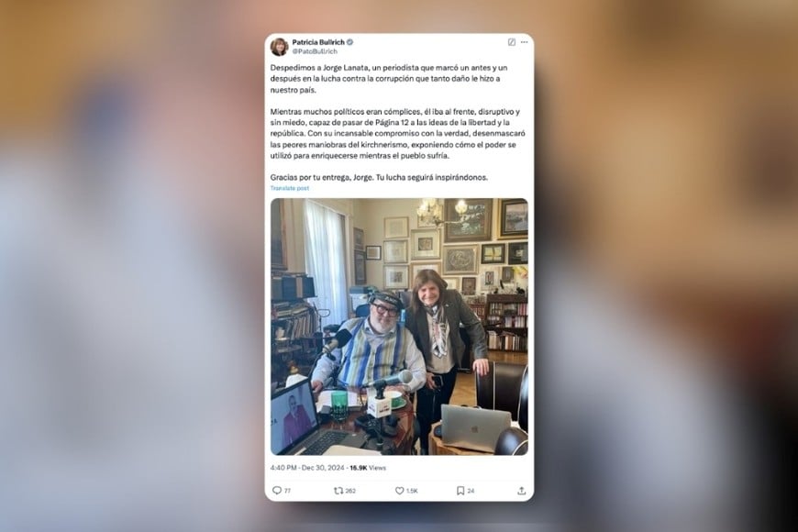
Task: Bookmark this post
Action: (460, 490)
